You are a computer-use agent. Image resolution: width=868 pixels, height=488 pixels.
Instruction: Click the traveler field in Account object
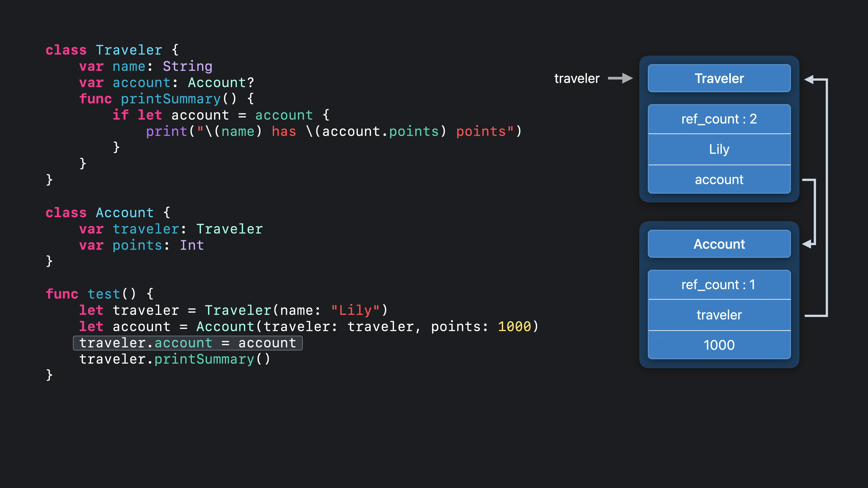coord(719,315)
